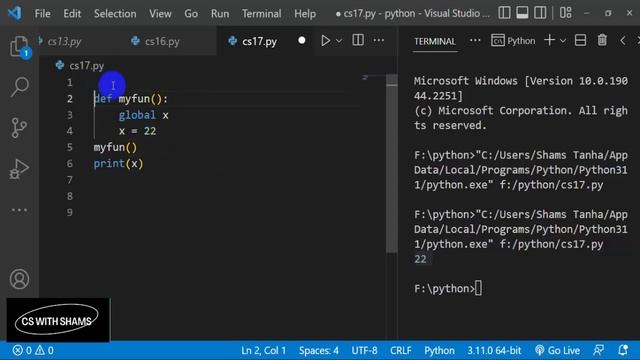The width and height of the screenshot is (640, 360).
Task: Show additional views ellipsis in activity bar
Action: click(19, 210)
